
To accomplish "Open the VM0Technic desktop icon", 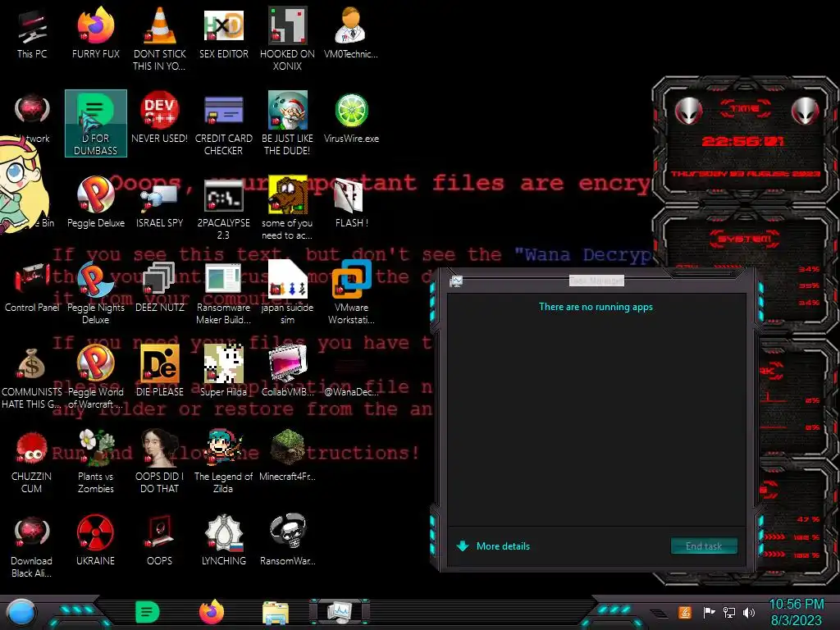I will tap(351, 34).
